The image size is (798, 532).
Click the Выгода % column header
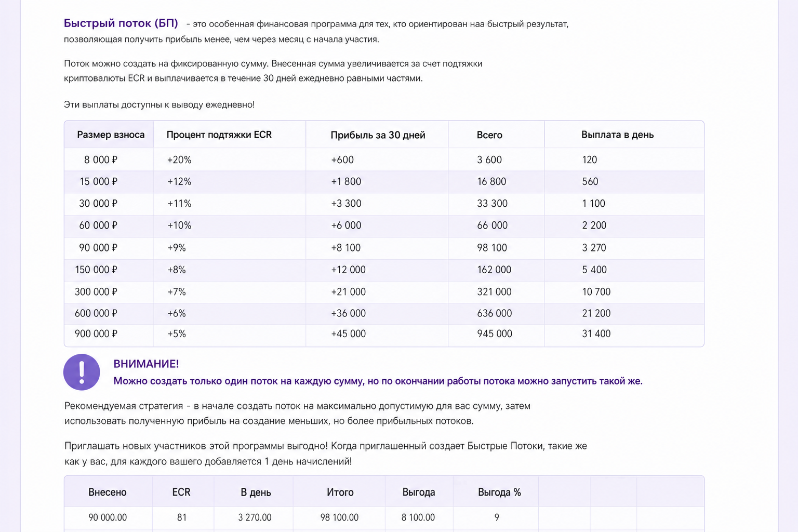pyautogui.click(x=499, y=492)
